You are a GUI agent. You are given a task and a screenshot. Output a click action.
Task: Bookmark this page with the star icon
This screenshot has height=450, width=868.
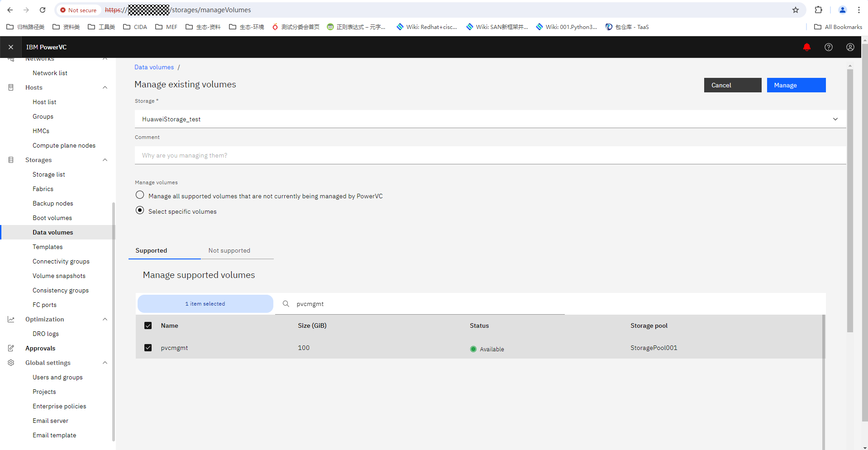coord(795,10)
